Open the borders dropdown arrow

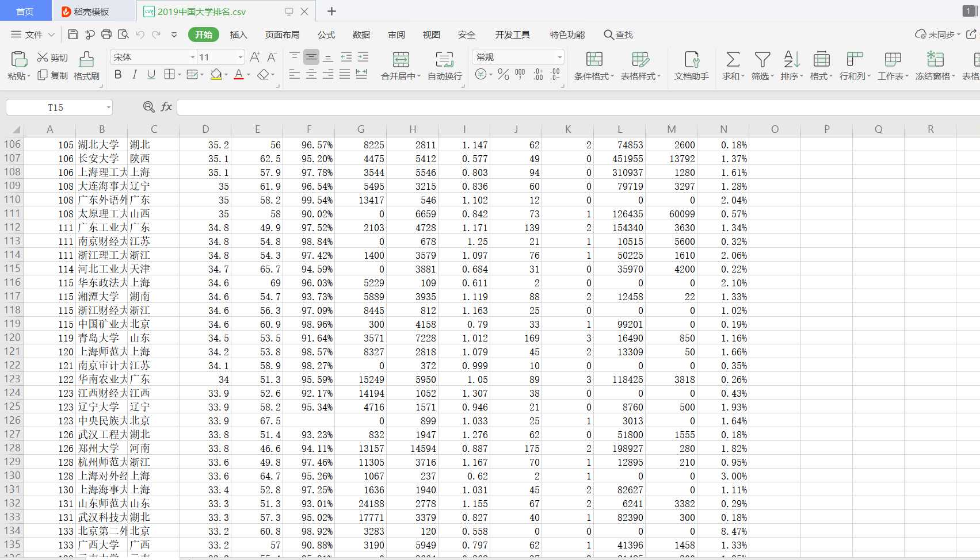coord(179,75)
